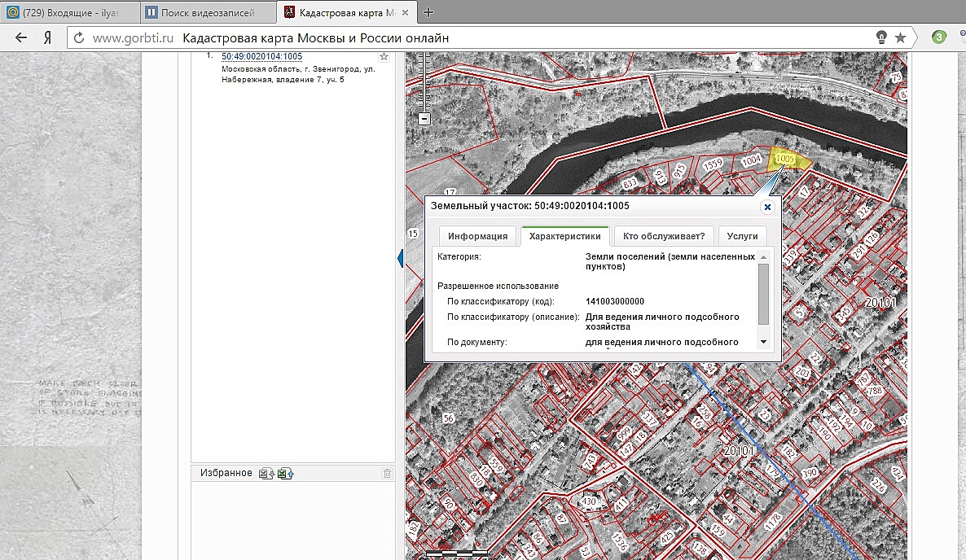Click the browser back arrow button
Image resolution: width=966 pixels, height=560 pixels.
21,38
